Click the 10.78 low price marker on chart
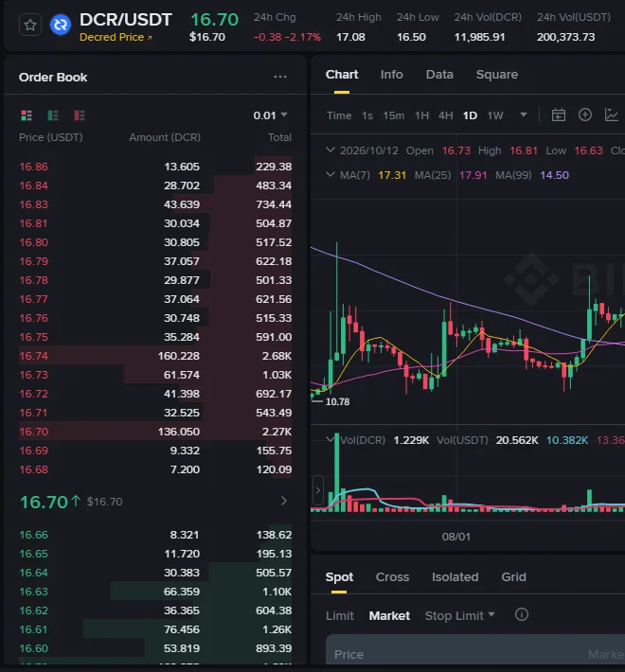 (x=337, y=402)
